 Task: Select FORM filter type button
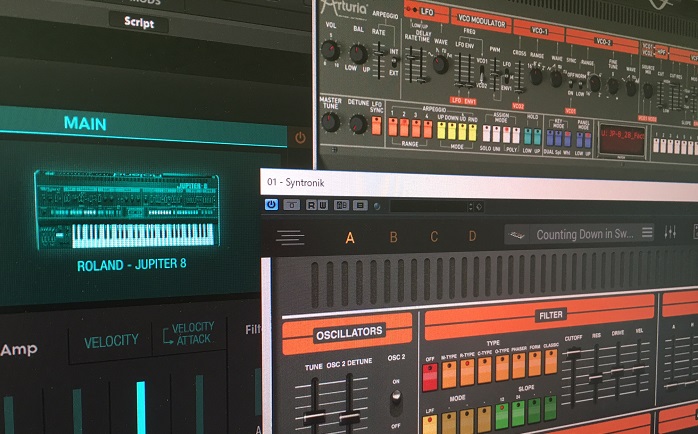[x=535, y=363]
